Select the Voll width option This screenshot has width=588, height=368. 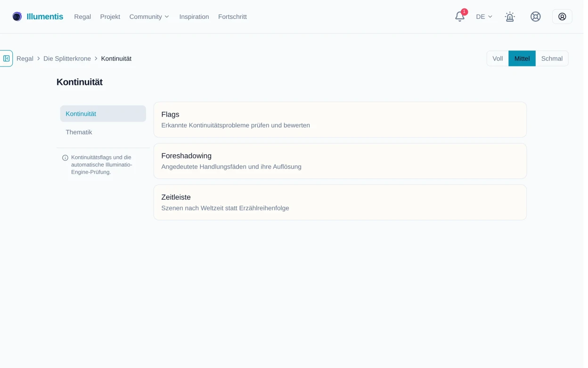(498, 59)
